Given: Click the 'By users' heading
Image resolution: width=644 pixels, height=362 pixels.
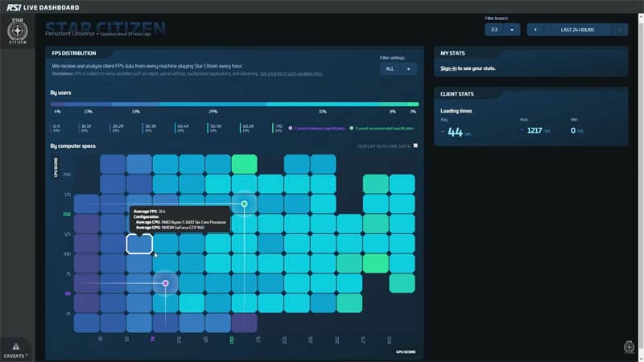Looking at the screenshot, I should 61,93.
